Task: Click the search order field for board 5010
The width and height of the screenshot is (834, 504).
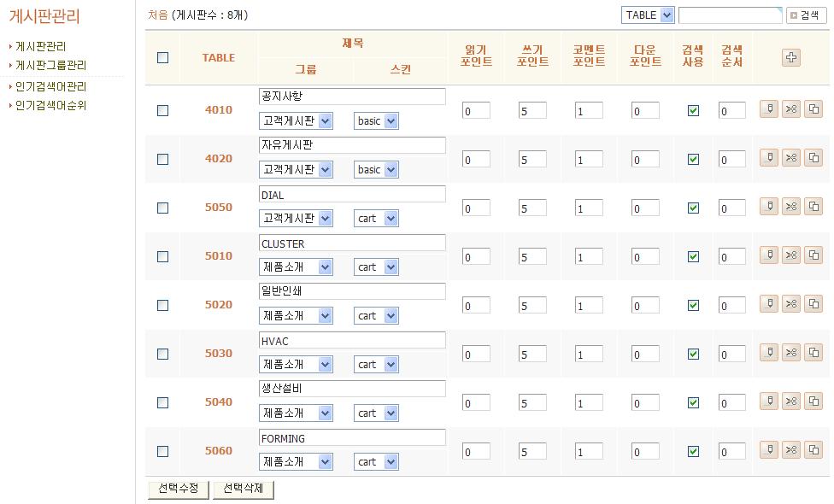Action: [731, 257]
